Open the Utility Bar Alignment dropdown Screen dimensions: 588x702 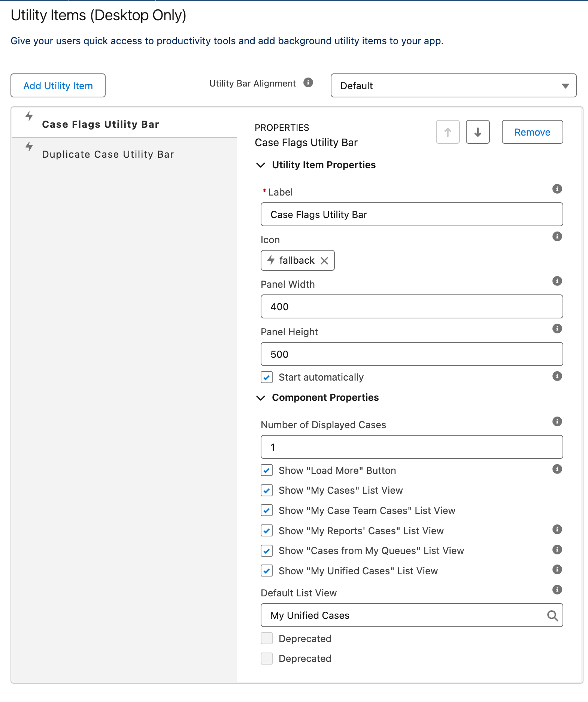(454, 85)
